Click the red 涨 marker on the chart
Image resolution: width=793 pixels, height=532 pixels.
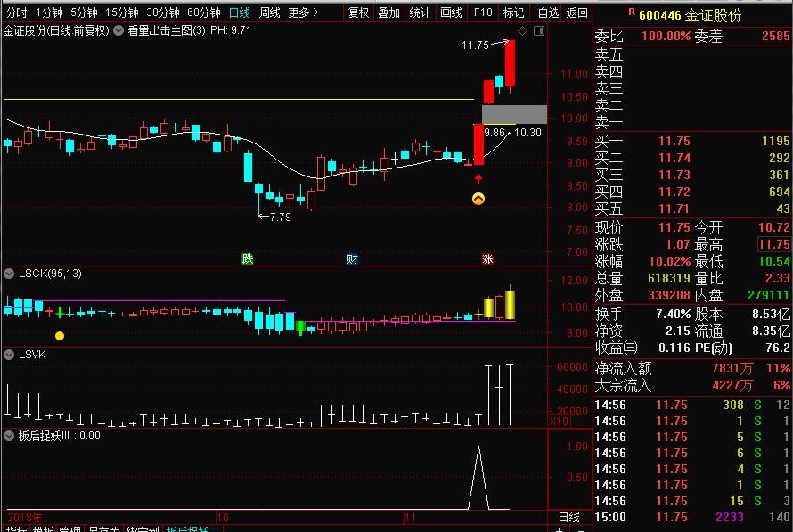pyautogui.click(x=487, y=259)
